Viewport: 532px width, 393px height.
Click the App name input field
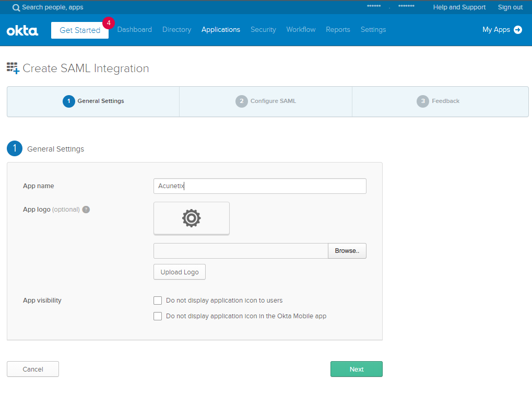click(260, 186)
